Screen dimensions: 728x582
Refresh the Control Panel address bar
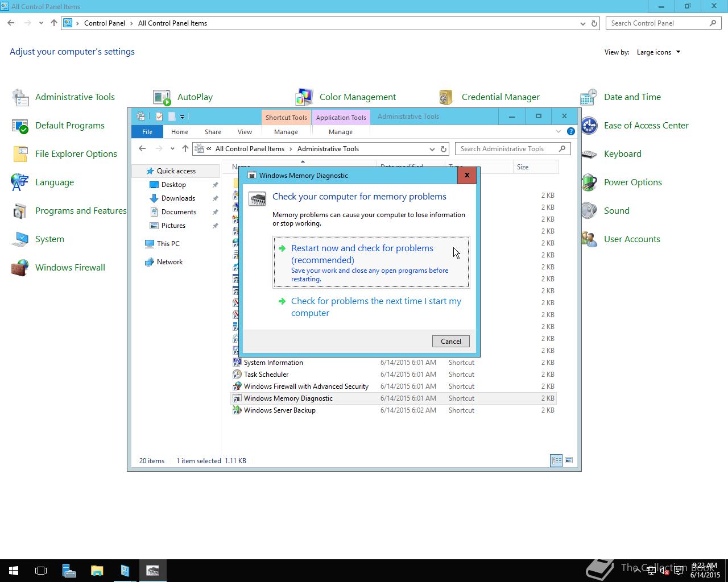click(594, 23)
